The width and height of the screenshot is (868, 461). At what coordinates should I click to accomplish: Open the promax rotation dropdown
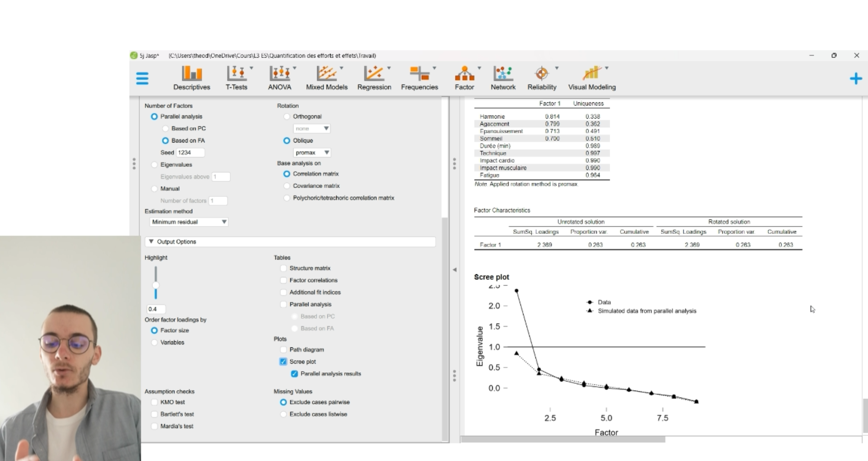(312, 152)
